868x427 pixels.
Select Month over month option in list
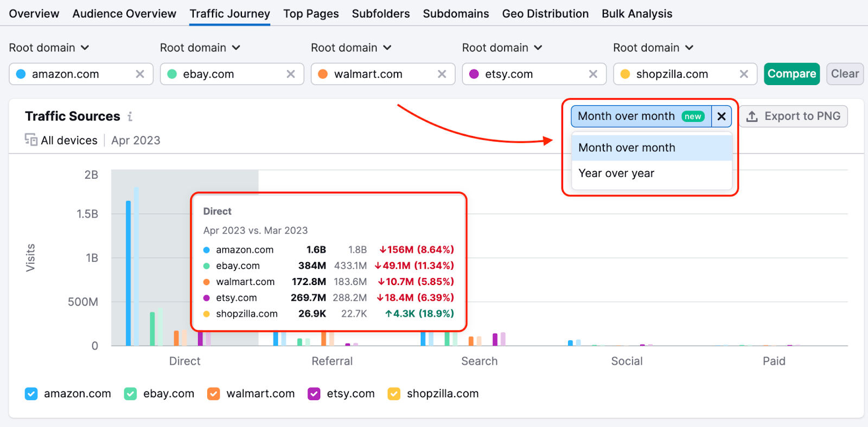[x=652, y=148]
